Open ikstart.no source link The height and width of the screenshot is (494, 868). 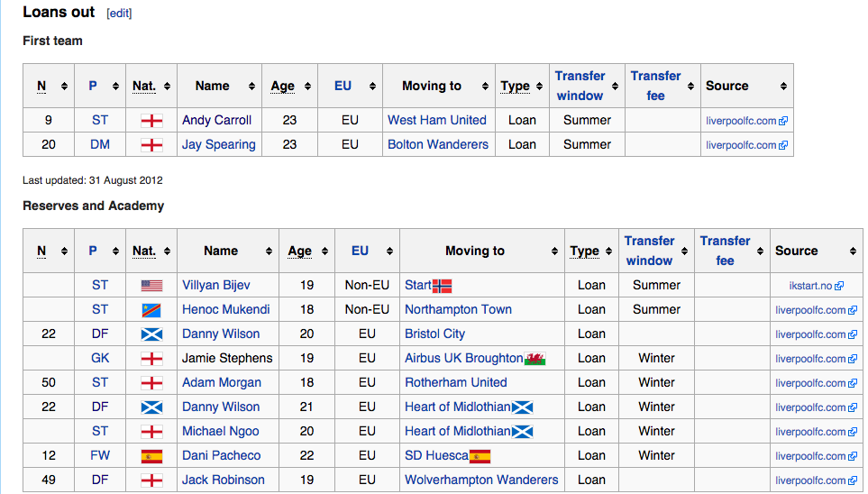(x=816, y=286)
